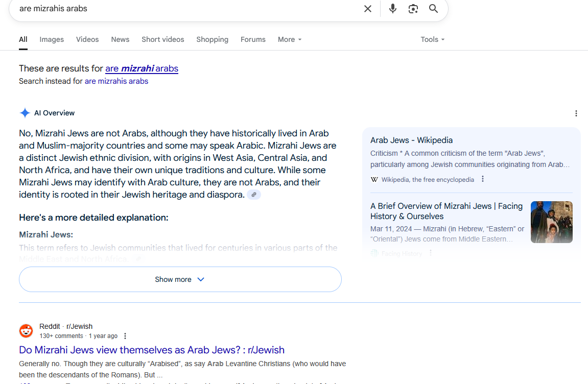Focus the search input field
Screen dimensions: 588x384
click(x=187, y=9)
